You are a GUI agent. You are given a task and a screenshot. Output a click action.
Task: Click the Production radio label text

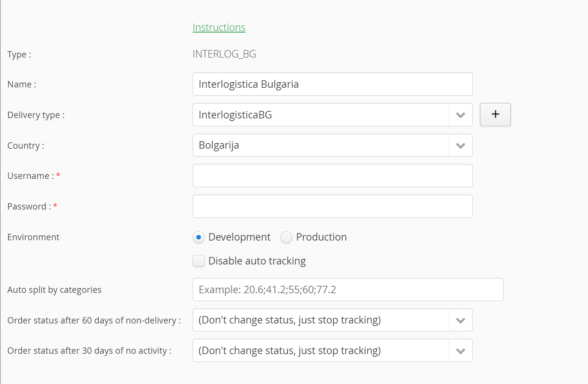coord(321,237)
